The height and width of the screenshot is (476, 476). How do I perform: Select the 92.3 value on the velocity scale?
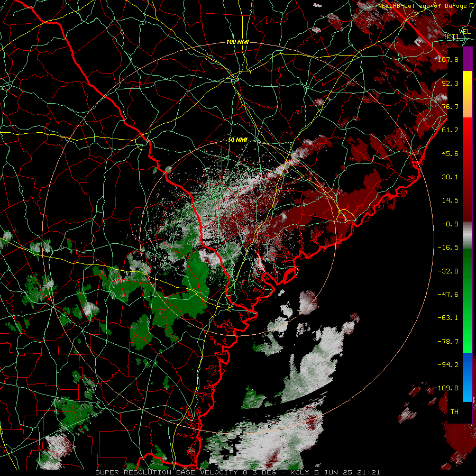click(450, 83)
